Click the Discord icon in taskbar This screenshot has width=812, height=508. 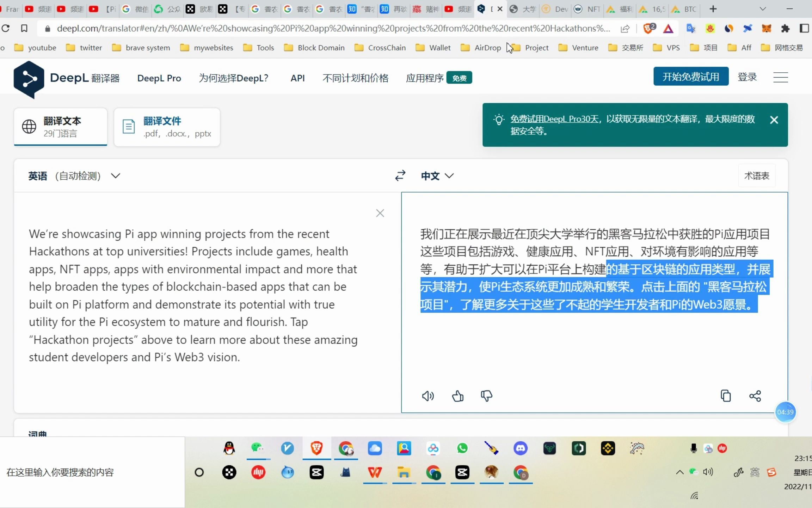520,448
